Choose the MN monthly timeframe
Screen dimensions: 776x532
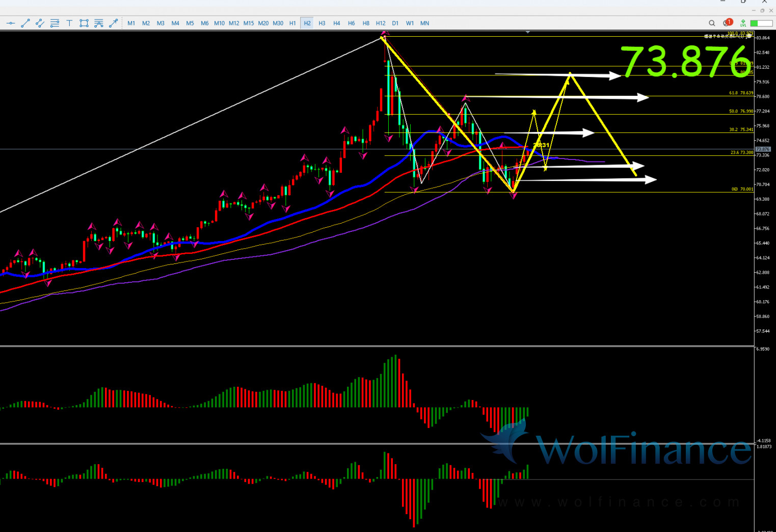(x=424, y=23)
